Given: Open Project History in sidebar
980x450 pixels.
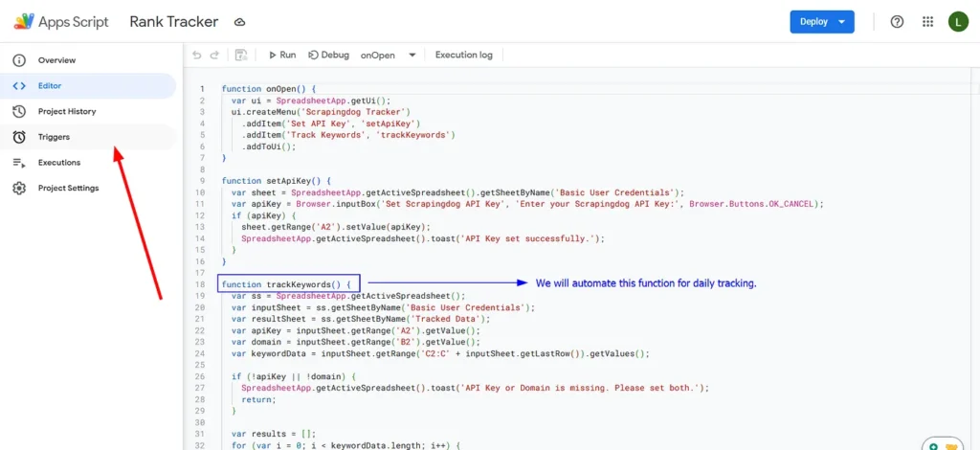Looking at the screenshot, I should pyautogui.click(x=88, y=112).
